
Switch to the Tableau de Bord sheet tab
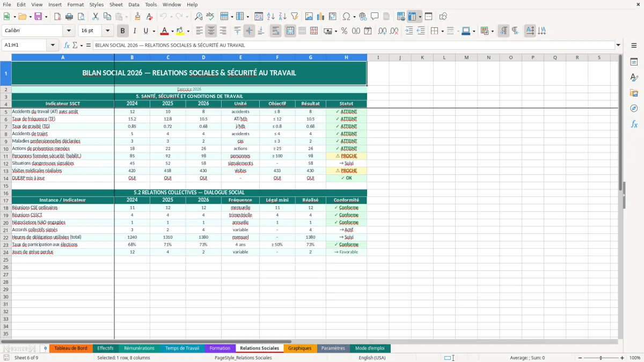(x=70, y=348)
